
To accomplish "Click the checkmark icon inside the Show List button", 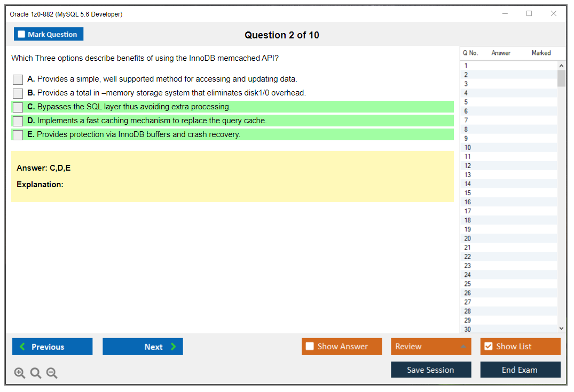I will point(488,346).
